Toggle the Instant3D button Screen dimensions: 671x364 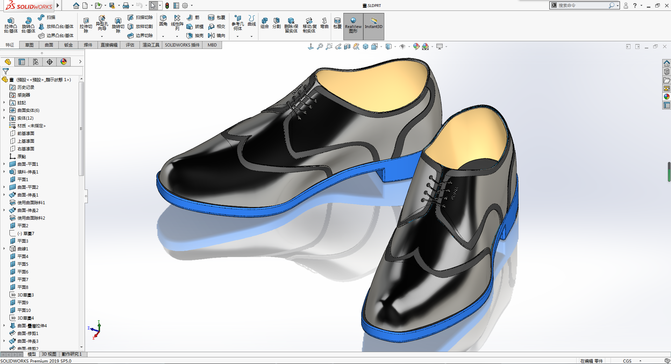click(374, 27)
